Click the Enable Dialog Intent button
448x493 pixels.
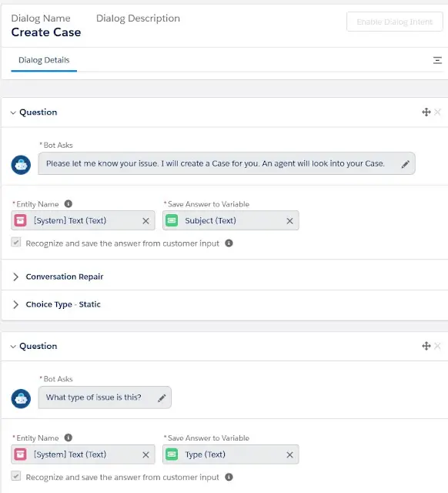point(395,22)
